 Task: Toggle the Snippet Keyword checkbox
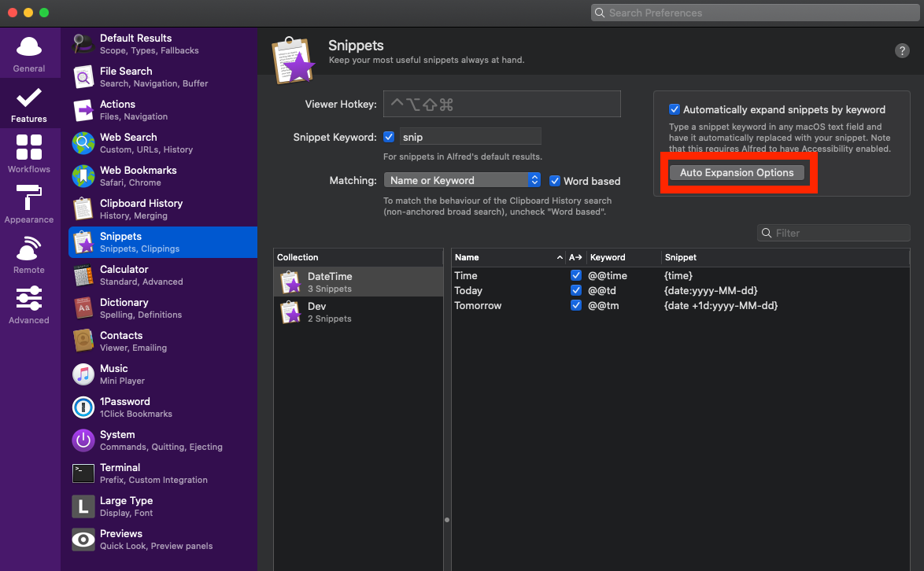[x=389, y=137]
